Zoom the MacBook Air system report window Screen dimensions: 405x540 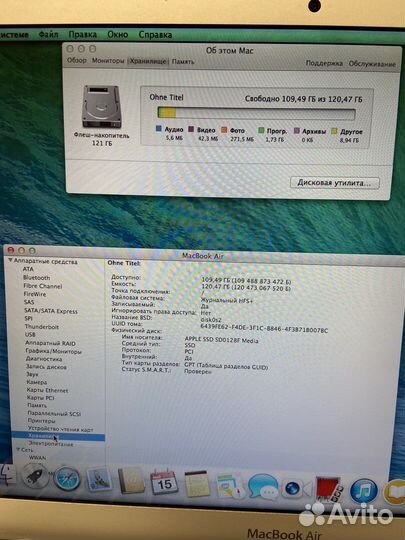(x=32, y=251)
